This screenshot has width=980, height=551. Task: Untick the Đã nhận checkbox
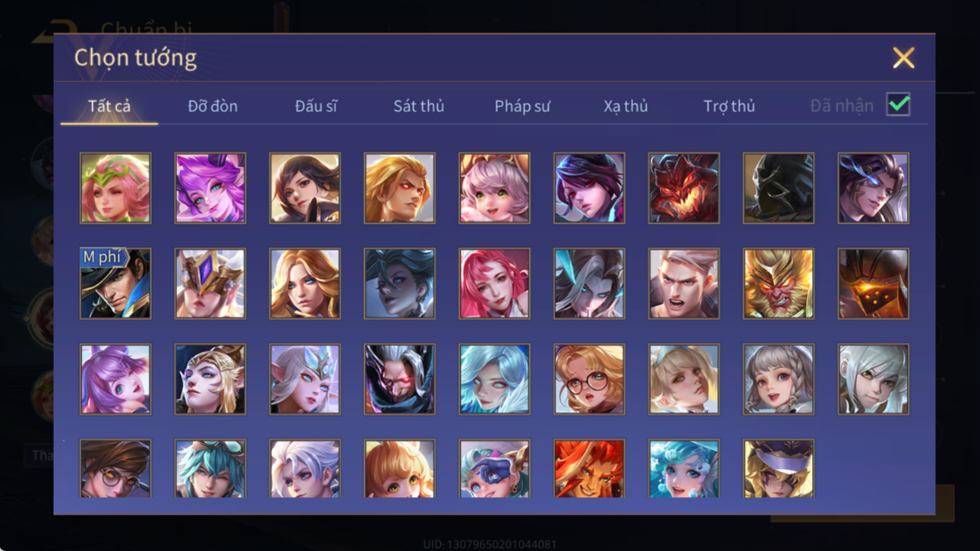(x=898, y=105)
